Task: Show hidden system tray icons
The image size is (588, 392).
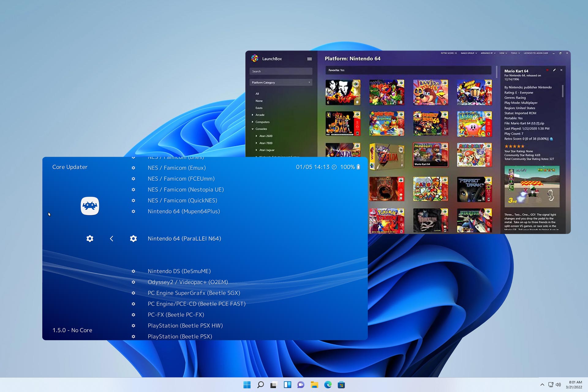Action: [x=542, y=385]
